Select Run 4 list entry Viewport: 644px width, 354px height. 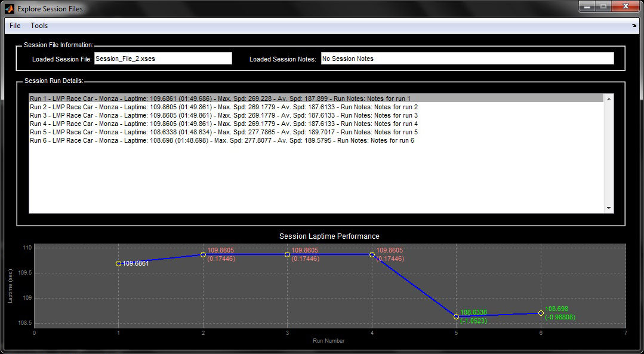coord(223,124)
